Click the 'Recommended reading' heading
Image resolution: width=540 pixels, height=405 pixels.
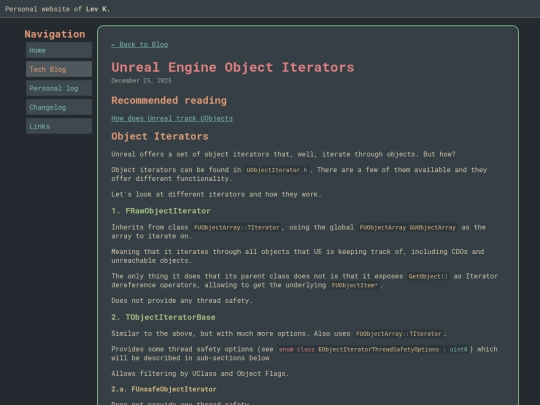click(169, 100)
